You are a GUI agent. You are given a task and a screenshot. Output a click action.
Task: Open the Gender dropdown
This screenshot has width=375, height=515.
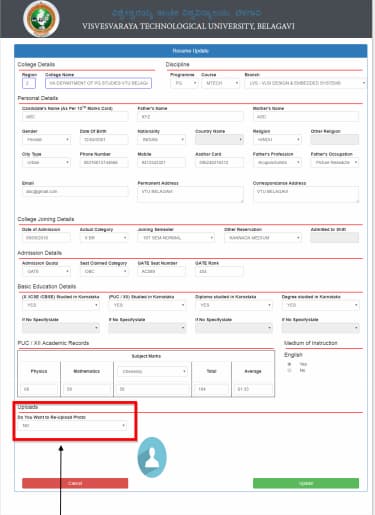point(46,140)
